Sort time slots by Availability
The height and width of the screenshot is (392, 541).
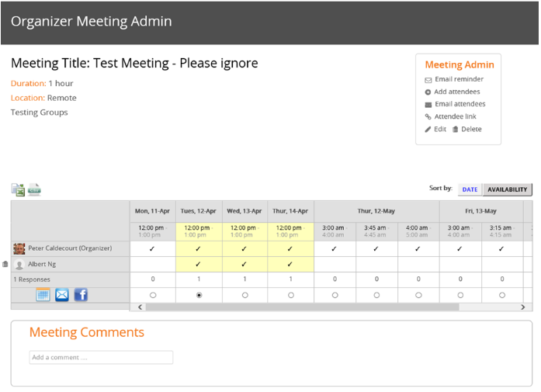click(x=507, y=189)
